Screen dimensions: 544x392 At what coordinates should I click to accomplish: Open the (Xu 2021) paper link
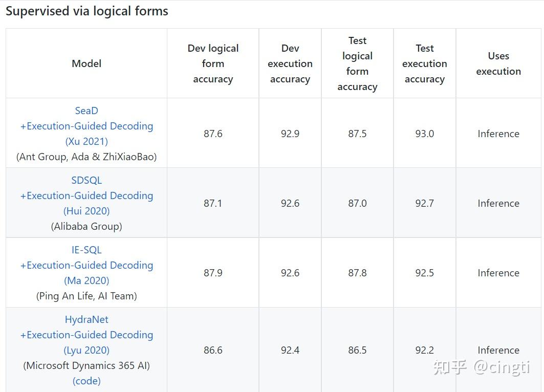86,141
